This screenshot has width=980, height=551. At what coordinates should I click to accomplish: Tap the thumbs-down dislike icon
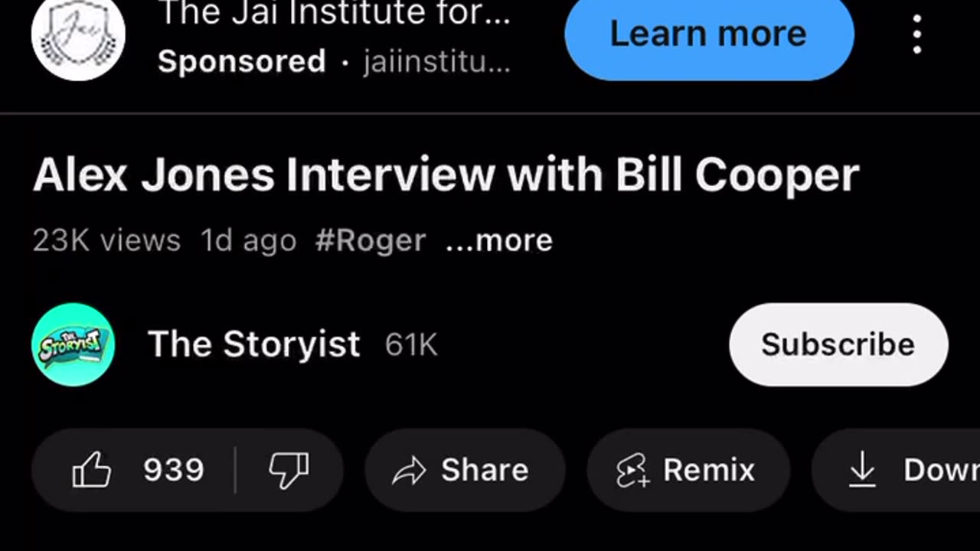pos(289,471)
